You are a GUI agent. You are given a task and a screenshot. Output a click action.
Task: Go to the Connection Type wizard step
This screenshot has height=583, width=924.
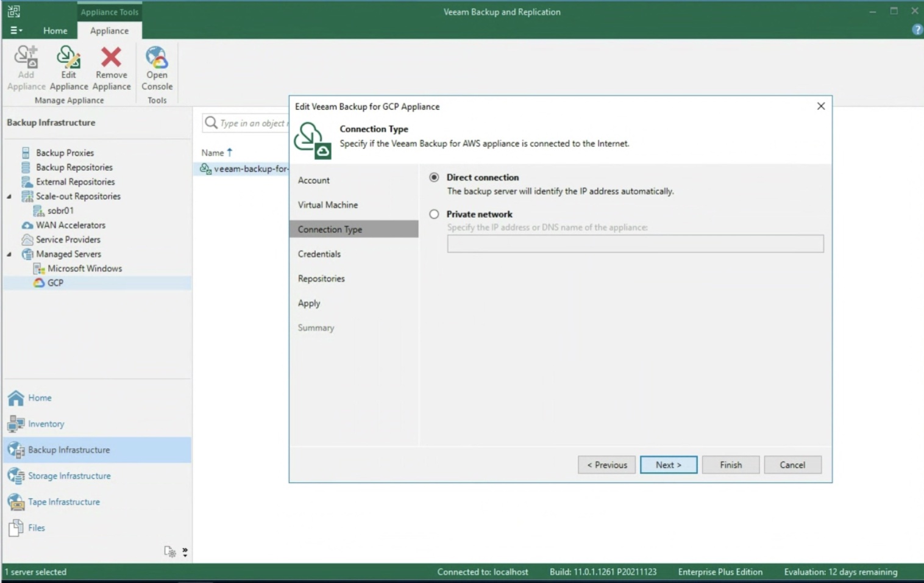354,229
